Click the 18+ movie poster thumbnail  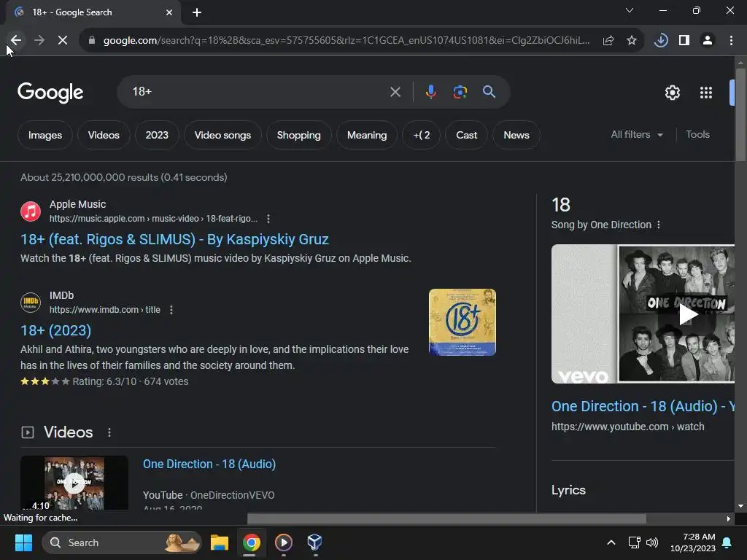tap(462, 322)
